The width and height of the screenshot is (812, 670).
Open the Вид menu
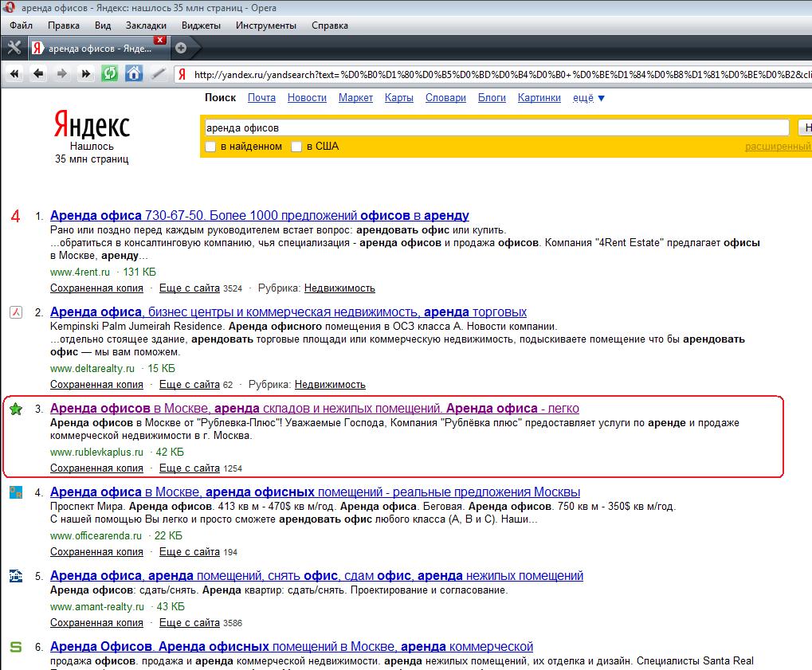pyautogui.click(x=103, y=25)
